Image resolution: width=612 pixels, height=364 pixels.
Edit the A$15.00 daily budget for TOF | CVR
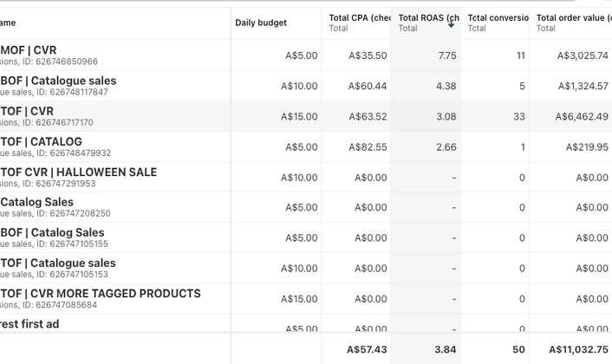click(299, 117)
